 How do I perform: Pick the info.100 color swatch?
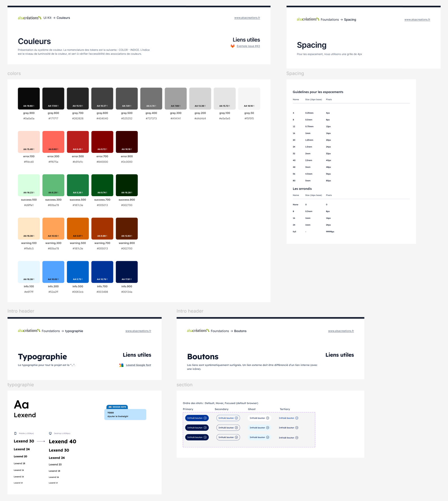[x=29, y=272]
